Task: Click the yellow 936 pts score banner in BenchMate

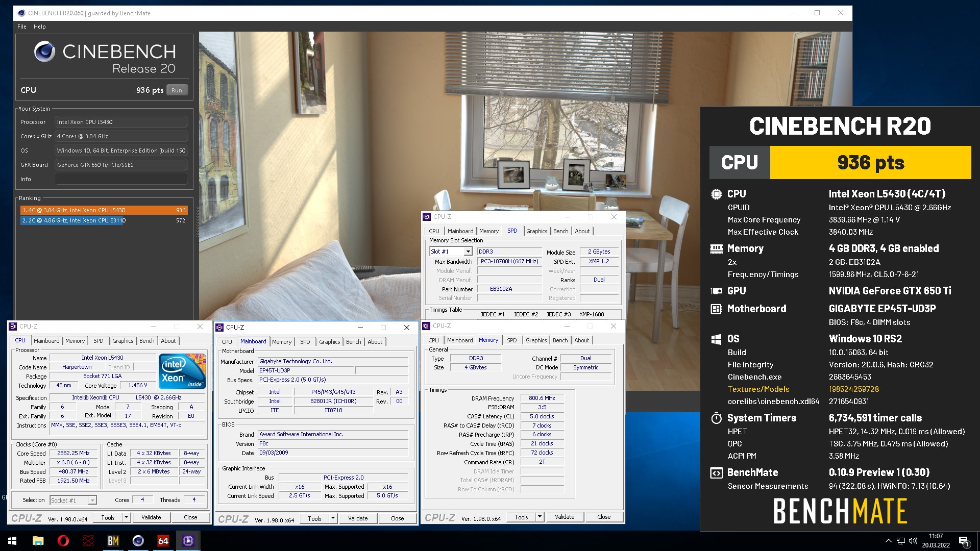Action: (x=870, y=162)
